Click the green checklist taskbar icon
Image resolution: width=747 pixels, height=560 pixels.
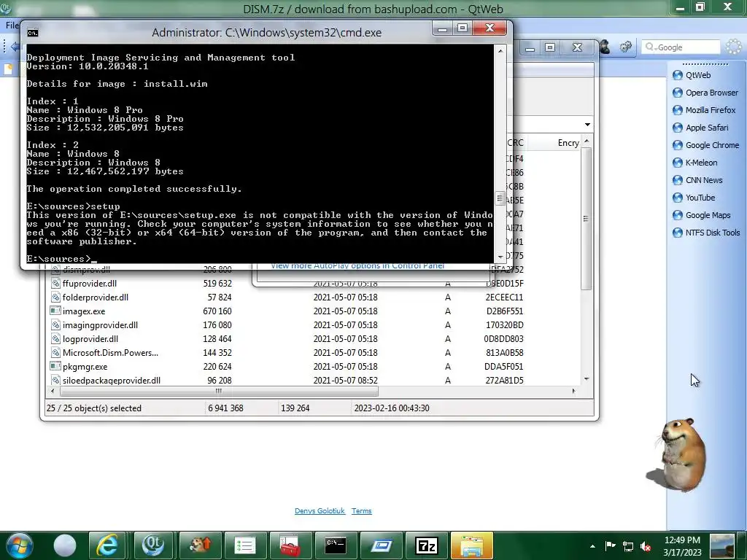pyautogui.click(x=245, y=545)
